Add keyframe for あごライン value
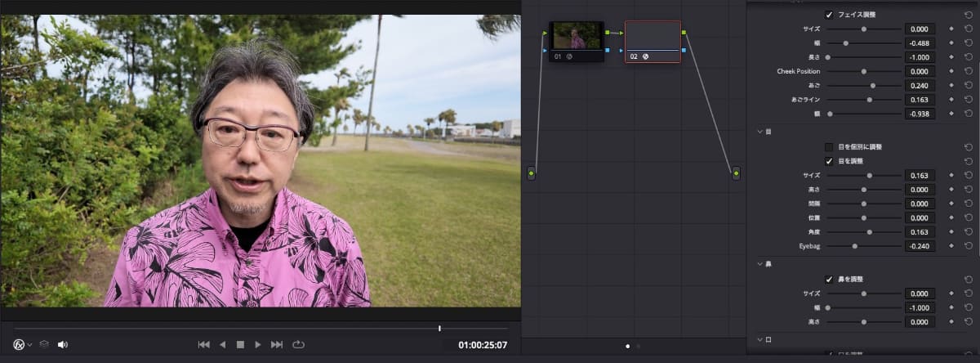The width and height of the screenshot is (980, 363). tap(951, 100)
